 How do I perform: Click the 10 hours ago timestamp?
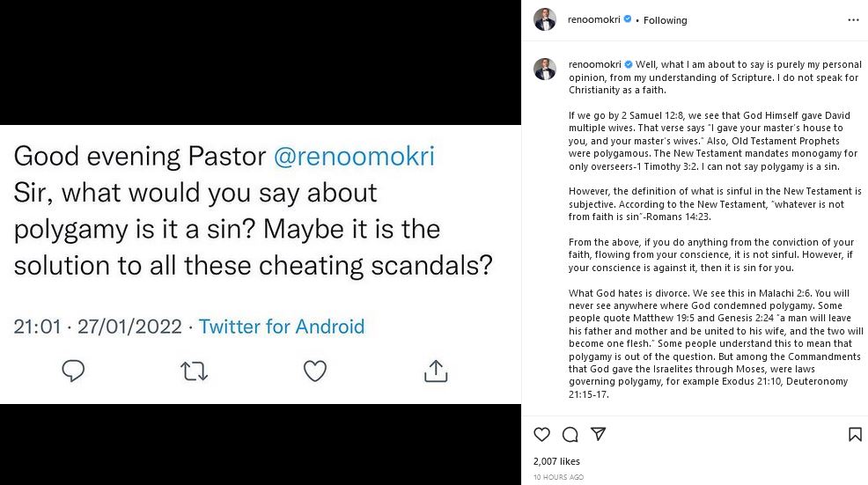point(558,477)
